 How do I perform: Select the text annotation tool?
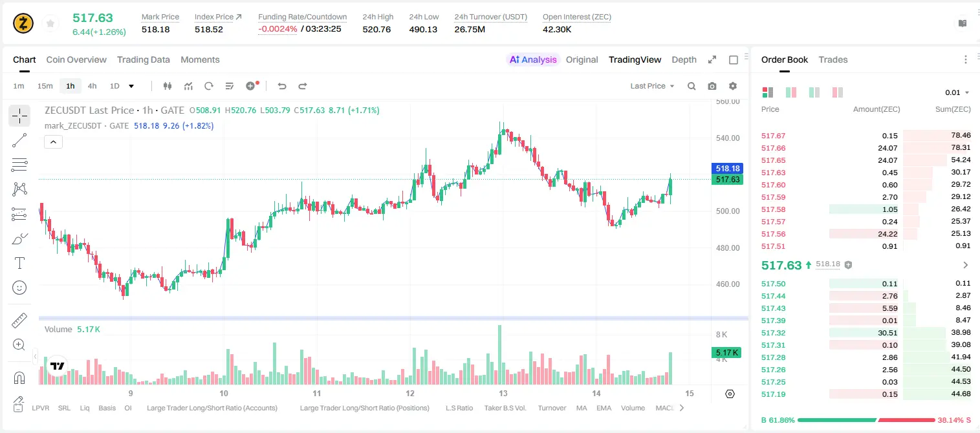[19, 263]
